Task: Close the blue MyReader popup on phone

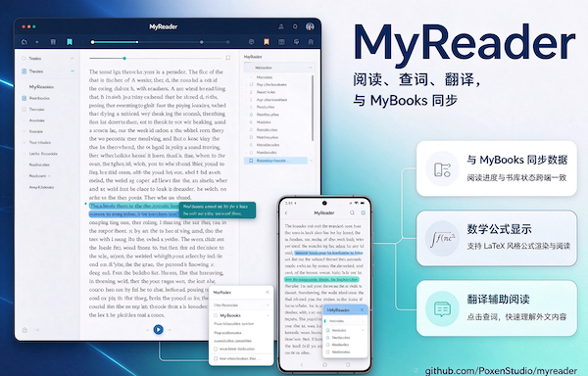Action: pos(362,309)
